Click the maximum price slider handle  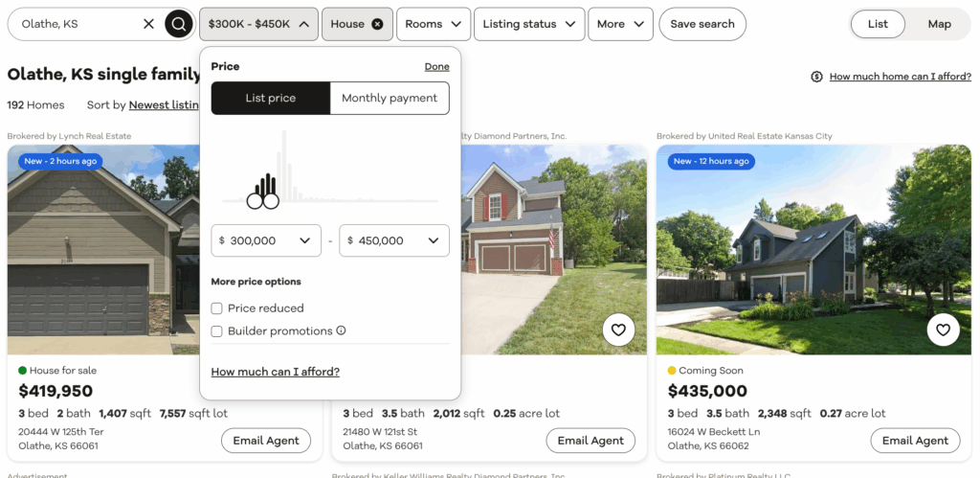coord(271,201)
